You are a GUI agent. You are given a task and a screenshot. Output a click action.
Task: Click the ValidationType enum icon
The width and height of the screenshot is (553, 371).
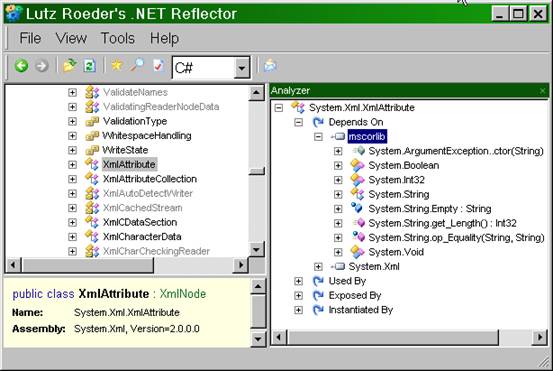tap(92, 122)
